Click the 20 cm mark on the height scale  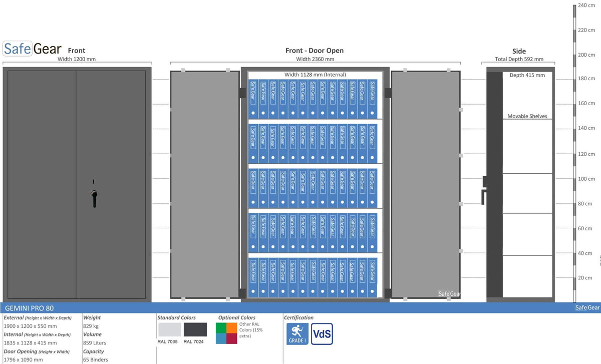tap(585, 277)
